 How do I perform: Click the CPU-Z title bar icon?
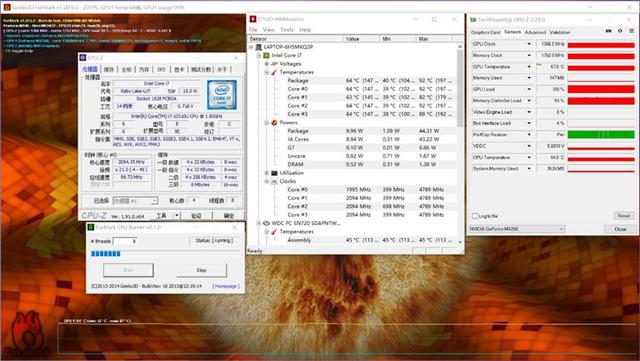83,58
